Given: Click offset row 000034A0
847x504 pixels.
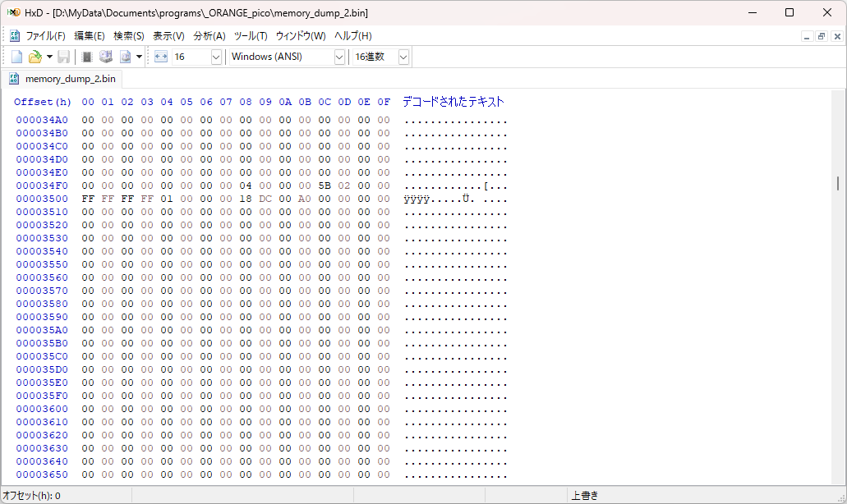Looking at the screenshot, I should [x=42, y=120].
